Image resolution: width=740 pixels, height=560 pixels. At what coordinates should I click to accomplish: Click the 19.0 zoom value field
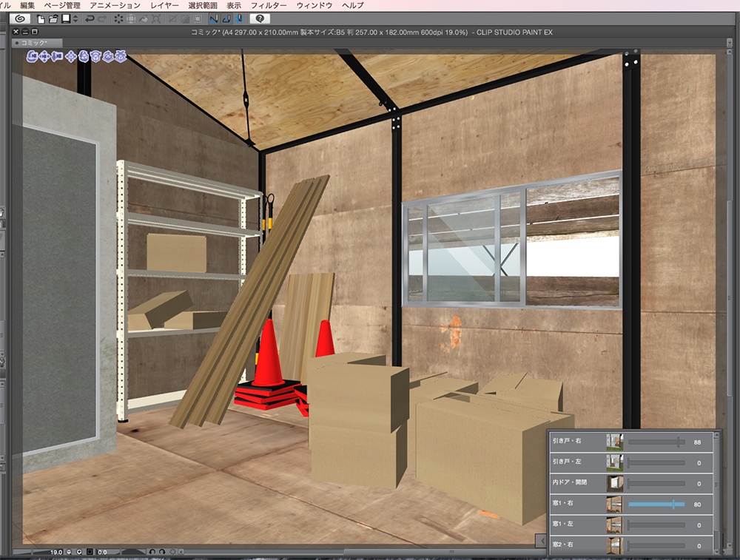[56, 552]
